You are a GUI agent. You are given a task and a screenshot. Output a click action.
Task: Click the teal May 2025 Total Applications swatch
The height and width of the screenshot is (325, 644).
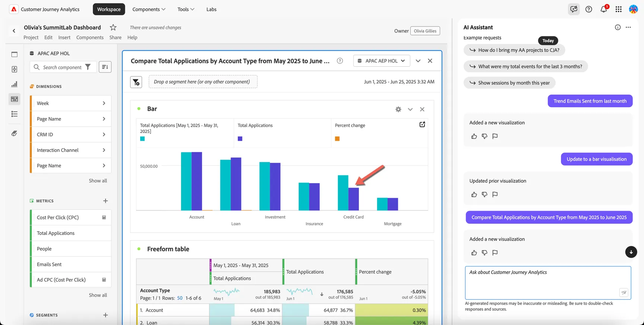coord(142,138)
